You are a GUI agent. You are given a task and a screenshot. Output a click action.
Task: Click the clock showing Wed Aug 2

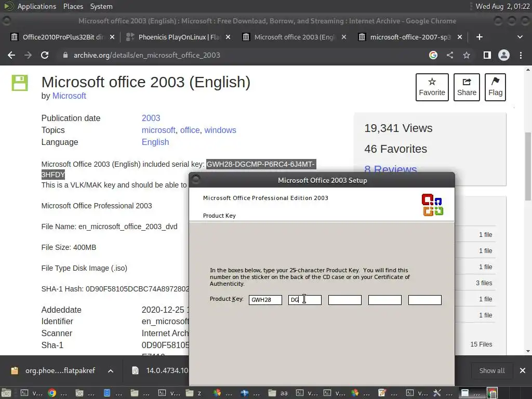(x=502, y=6)
